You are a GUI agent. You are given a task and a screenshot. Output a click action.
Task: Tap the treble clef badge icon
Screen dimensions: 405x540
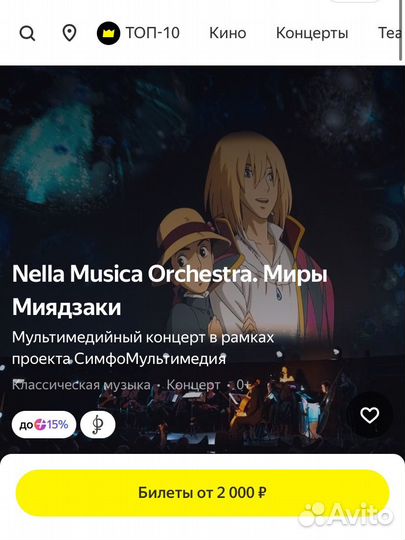(x=98, y=425)
